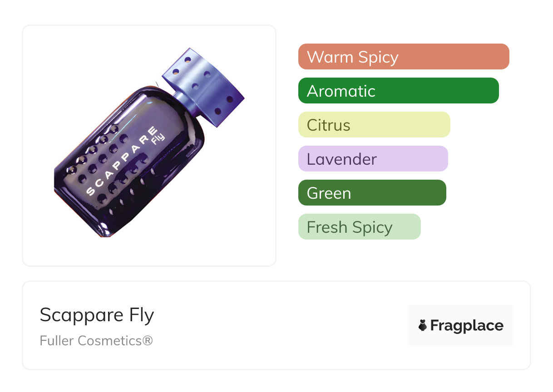Click the Fragplace perfume bottle logo icon

pos(423,326)
